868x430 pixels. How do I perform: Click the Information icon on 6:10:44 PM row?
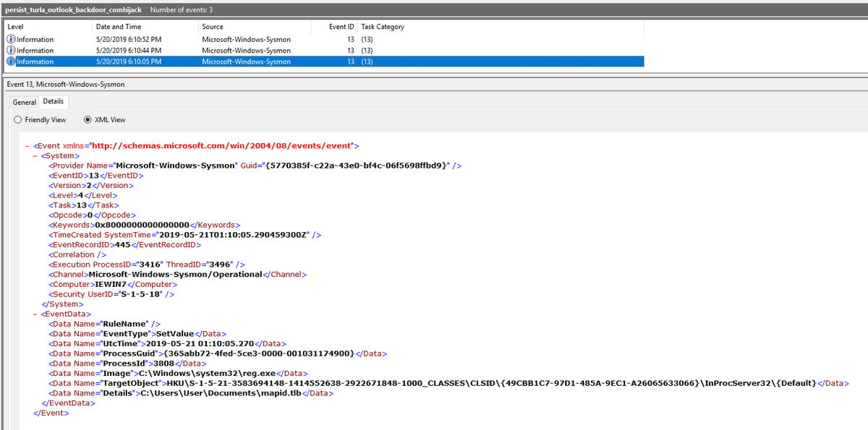pyautogui.click(x=11, y=51)
